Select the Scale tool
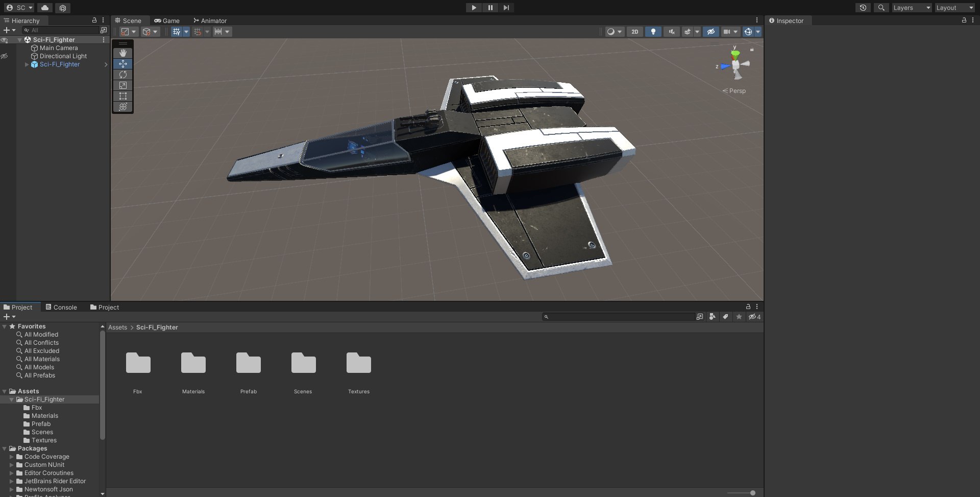The height and width of the screenshot is (497, 980). pos(123,85)
